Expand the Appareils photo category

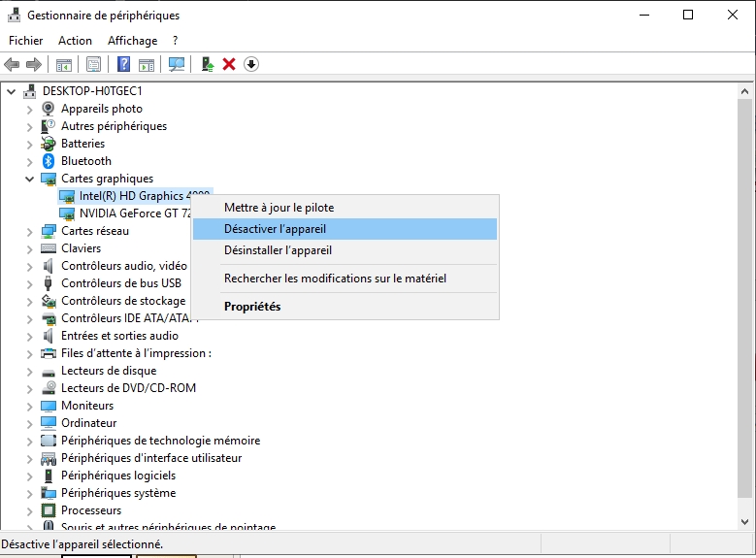click(29, 109)
